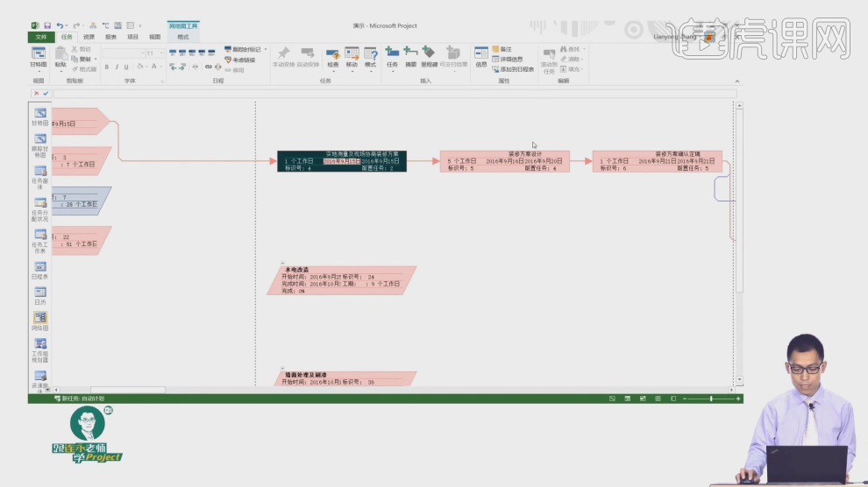Toggle italic formatting button
Screen dimensions: 868x487
click(x=117, y=67)
